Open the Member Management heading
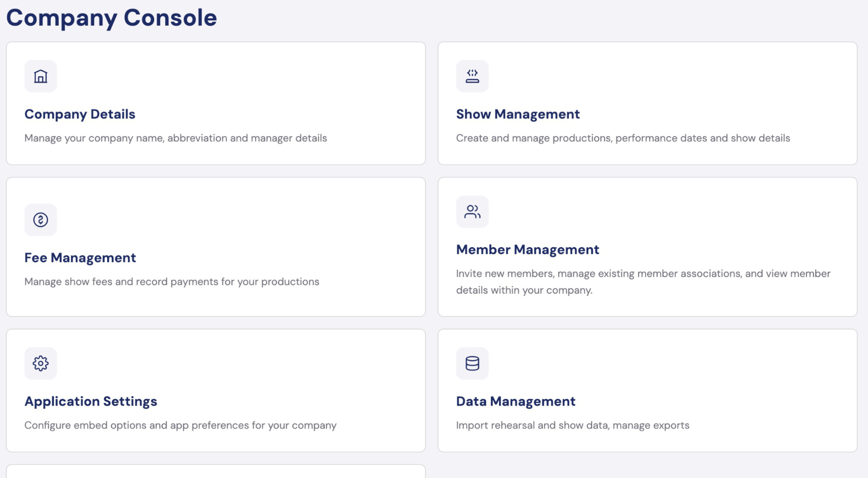 pos(528,250)
